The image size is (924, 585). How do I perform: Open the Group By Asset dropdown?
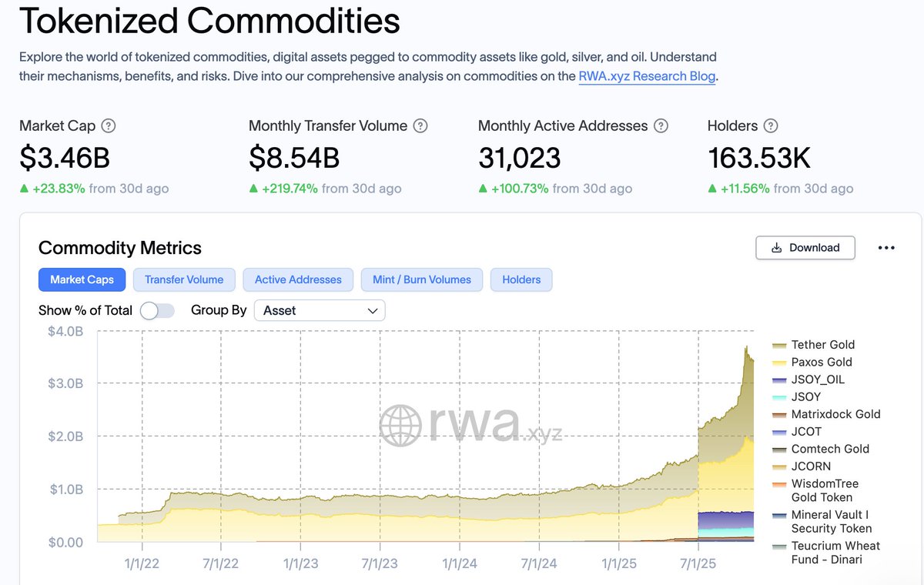click(320, 310)
